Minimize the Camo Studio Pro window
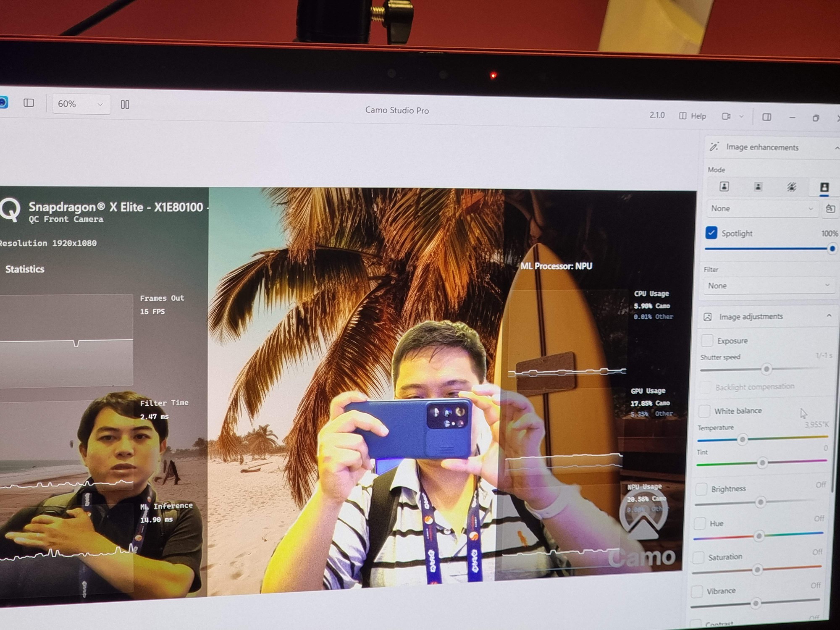Viewport: 840px width, 630px height. [792, 118]
